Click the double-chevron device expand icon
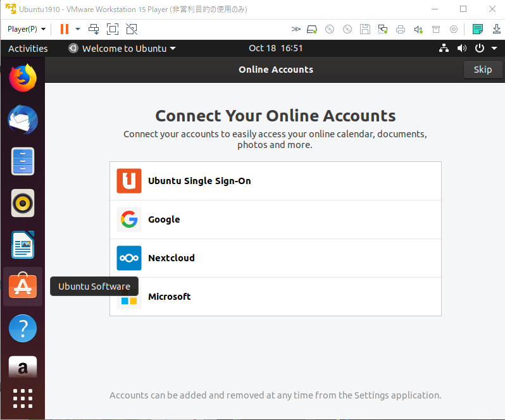 [x=296, y=29]
